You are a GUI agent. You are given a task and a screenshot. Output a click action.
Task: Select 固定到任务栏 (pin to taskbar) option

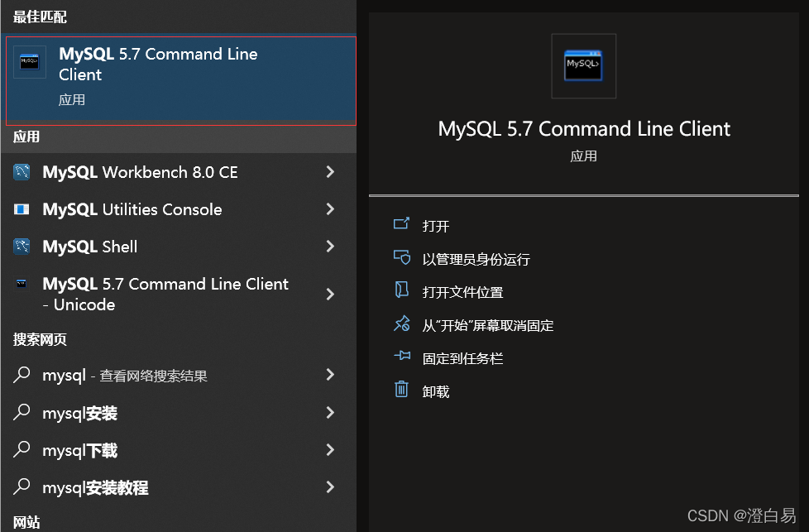(x=462, y=358)
